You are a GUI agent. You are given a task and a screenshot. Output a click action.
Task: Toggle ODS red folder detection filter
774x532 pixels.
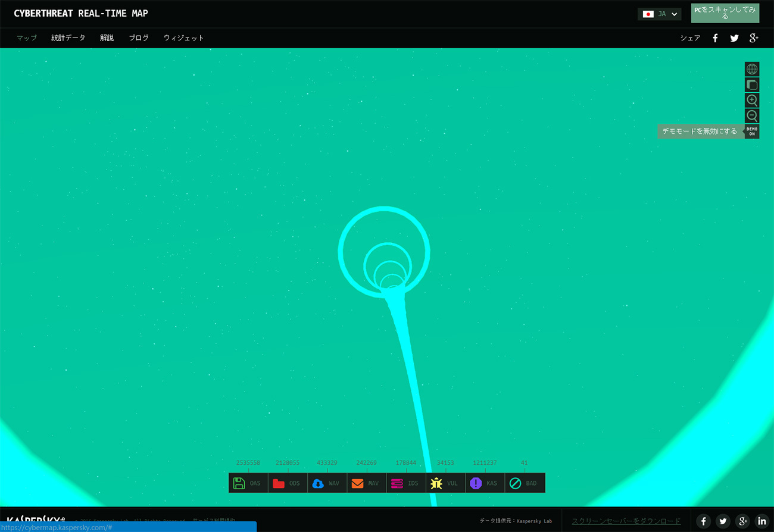[288, 483]
